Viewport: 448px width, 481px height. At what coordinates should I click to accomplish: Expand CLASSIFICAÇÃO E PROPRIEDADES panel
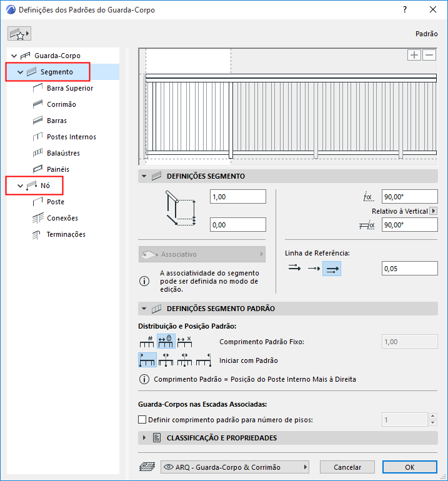144,438
